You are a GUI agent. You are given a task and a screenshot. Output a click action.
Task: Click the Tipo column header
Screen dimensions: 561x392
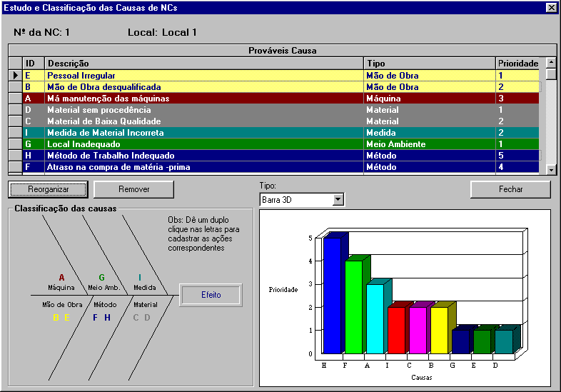430,64
